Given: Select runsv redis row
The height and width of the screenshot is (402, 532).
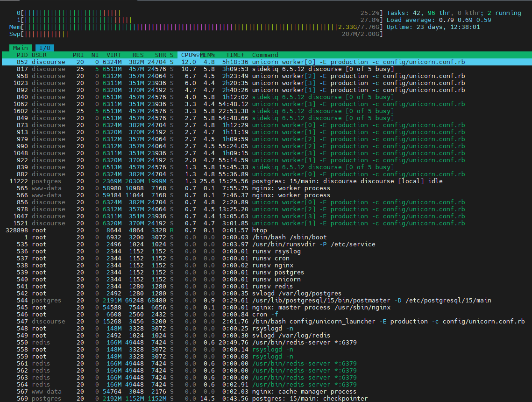Looking at the screenshot, I should [266, 286].
